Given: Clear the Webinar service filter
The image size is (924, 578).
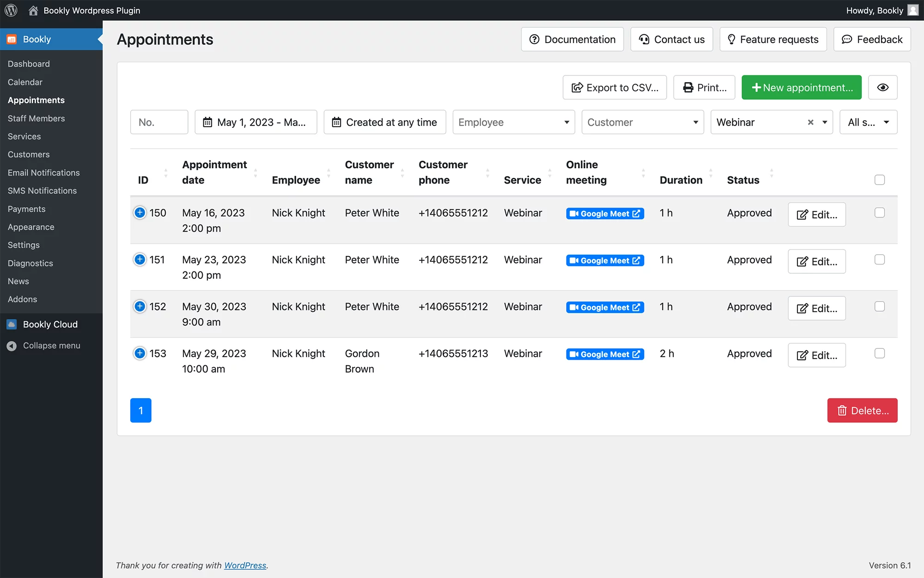Looking at the screenshot, I should coord(810,122).
